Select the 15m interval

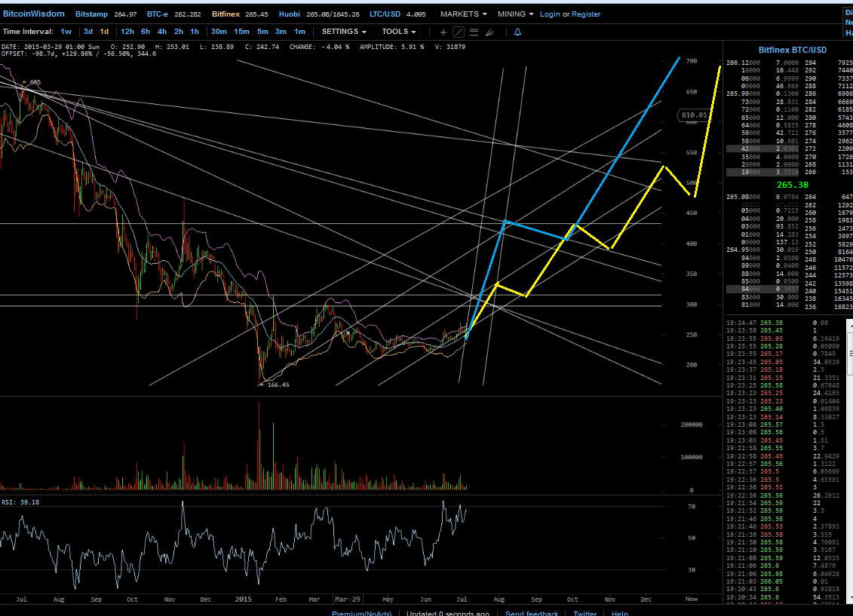pos(241,32)
